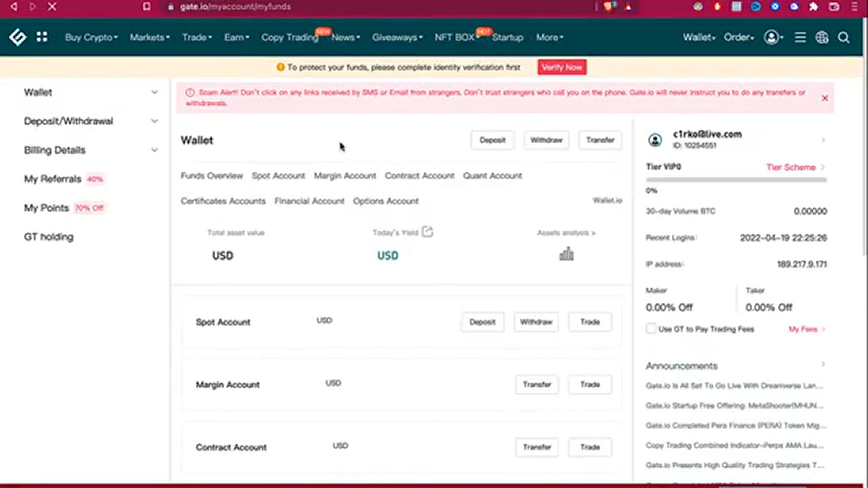Click the Deposit button in Wallet header
The height and width of the screenshot is (488, 868).
(492, 140)
